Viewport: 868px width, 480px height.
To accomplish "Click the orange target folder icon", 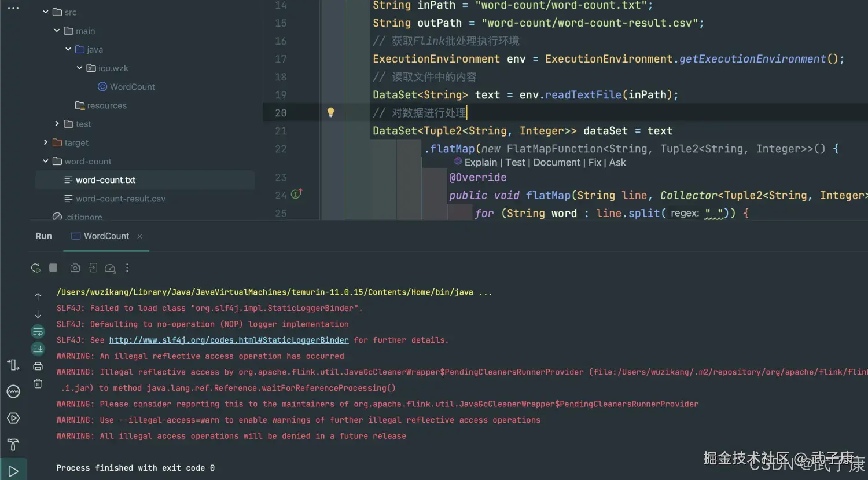I will click(57, 142).
